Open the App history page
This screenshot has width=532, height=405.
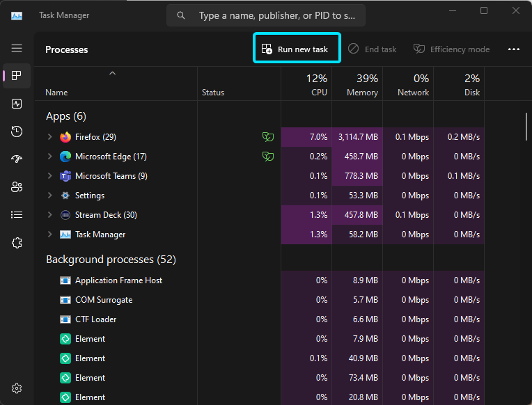pyautogui.click(x=17, y=132)
